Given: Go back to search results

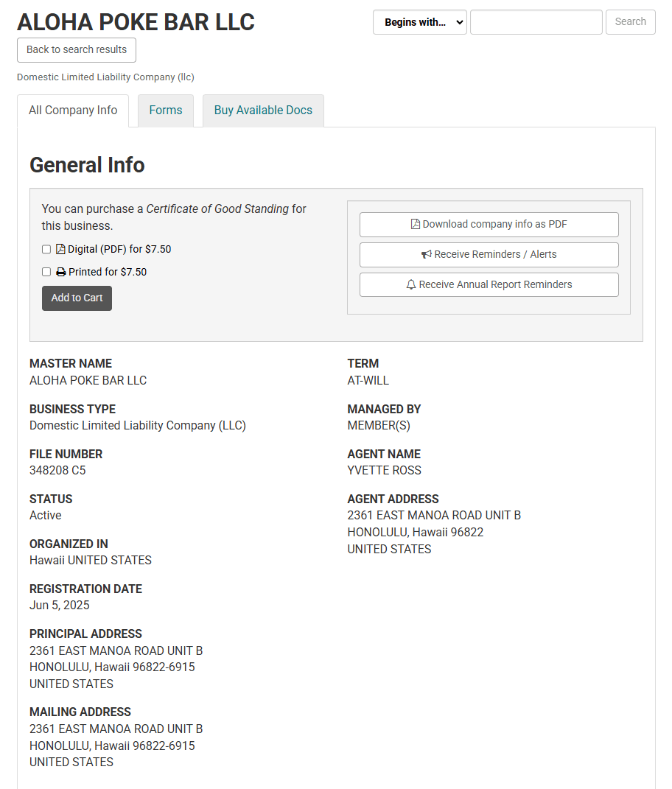Looking at the screenshot, I should pos(77,50).
